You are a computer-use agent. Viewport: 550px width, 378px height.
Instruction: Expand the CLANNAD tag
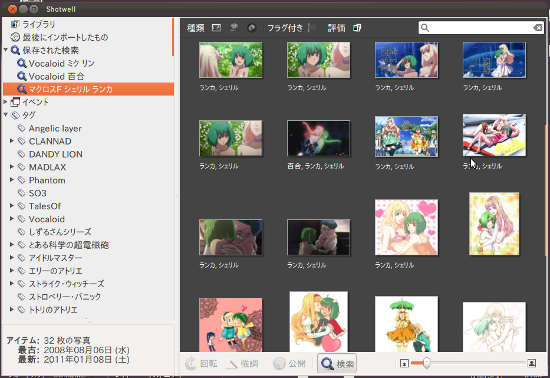[x=12, y=141]
